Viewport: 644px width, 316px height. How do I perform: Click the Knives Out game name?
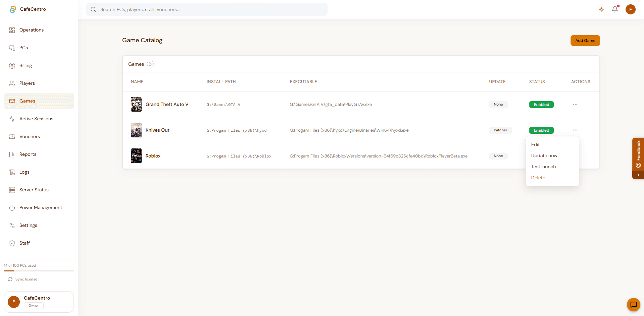tap(157, 130)
